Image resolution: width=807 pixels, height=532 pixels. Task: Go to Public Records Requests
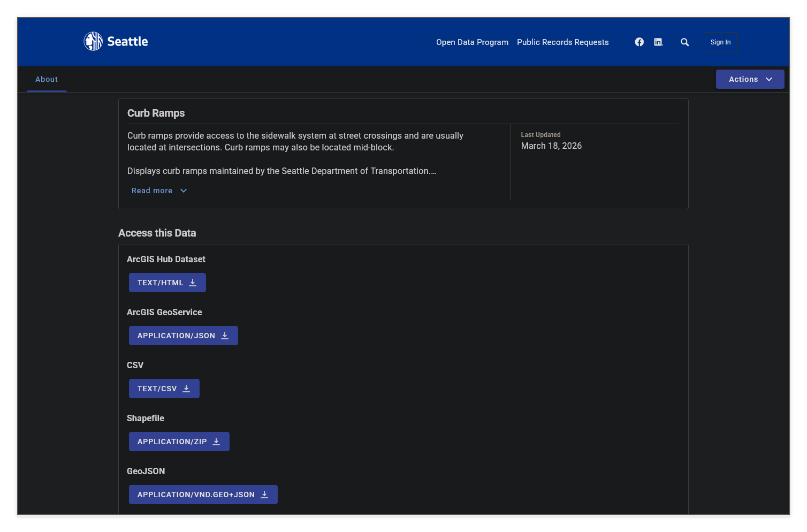562,42
